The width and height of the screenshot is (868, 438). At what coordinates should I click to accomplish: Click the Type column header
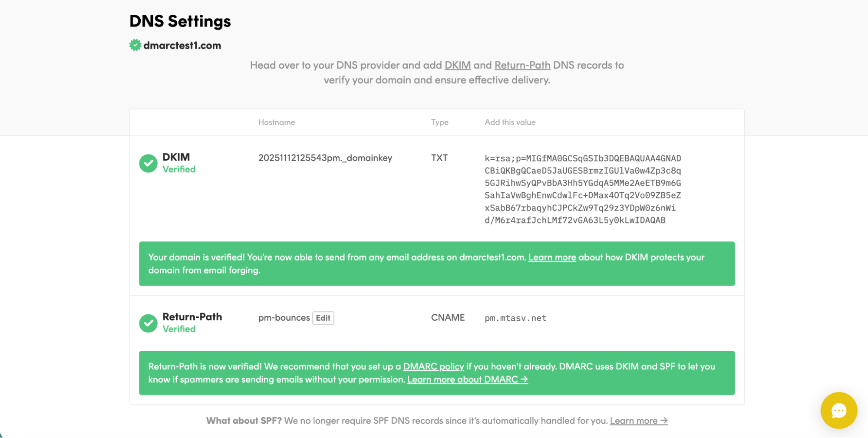[x=439, y=122]
